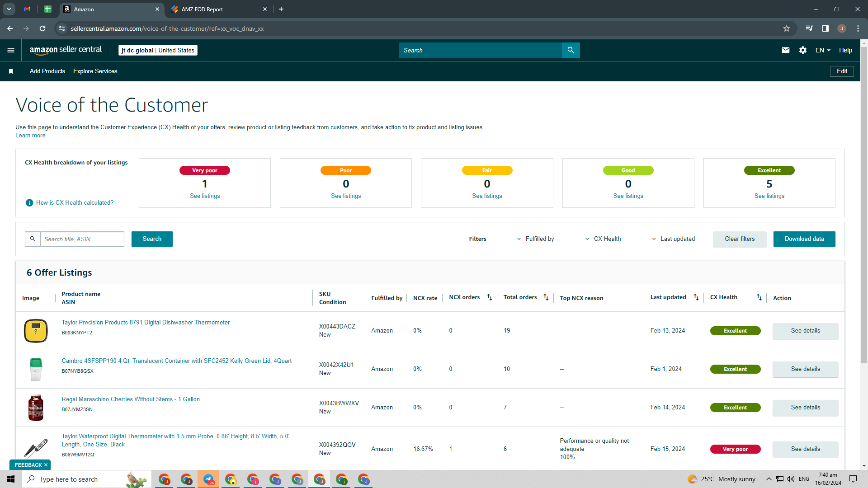Image resolution: width=868 pixels, height=488 pixels.
Task: Open a new browser tab
Action: pyautogui.click(x=281, y=9)
